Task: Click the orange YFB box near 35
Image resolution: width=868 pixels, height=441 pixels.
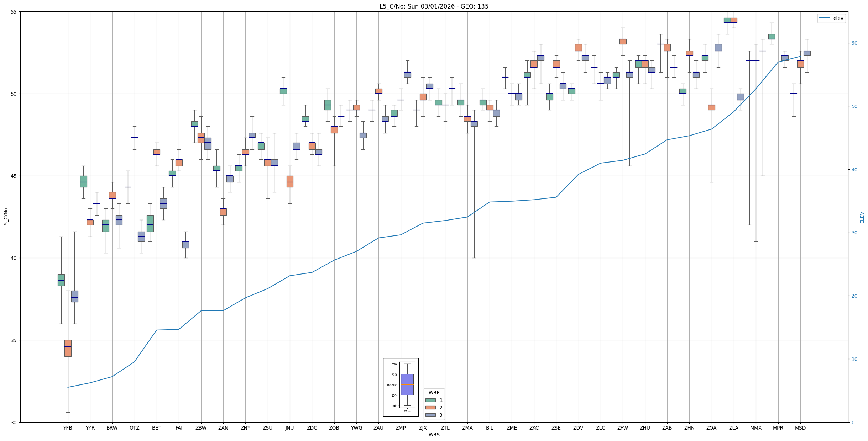Action: (68, 348)
